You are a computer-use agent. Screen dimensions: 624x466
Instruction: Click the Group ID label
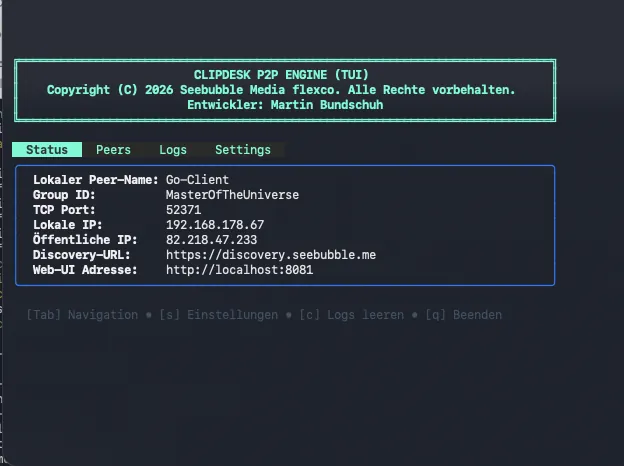(64, 195)
